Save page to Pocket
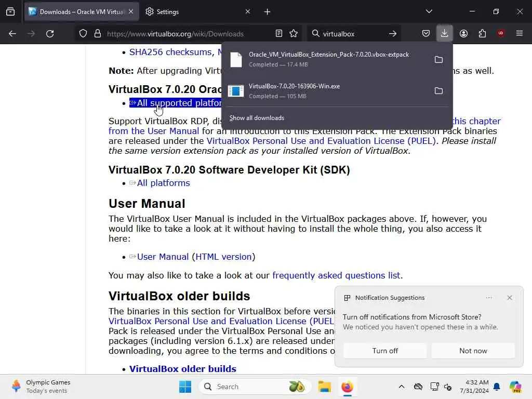The height and width of the screenshot is (399, 532). 426,33
